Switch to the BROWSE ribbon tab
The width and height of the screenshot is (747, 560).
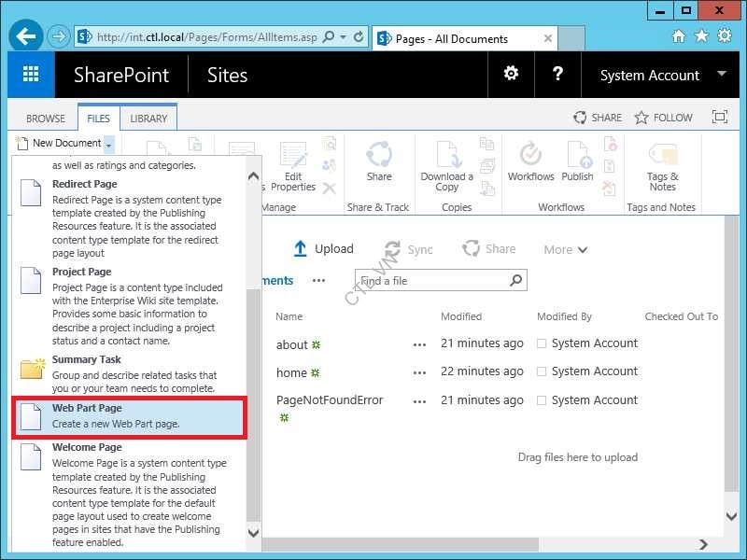click(x=46, y=119)
